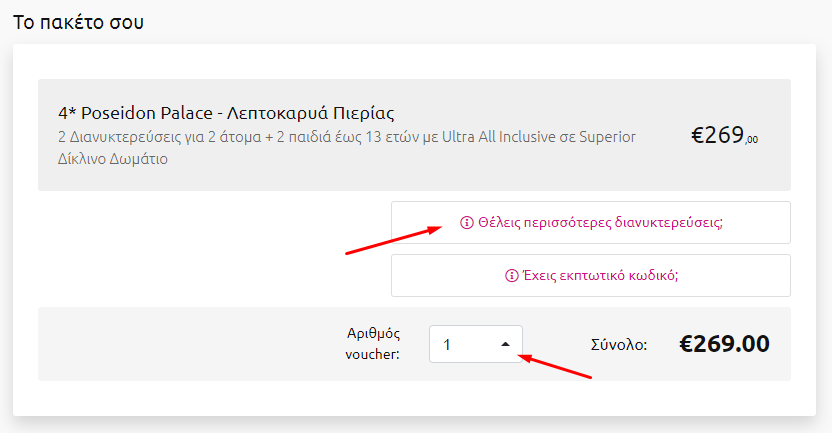
Task: Expand the Αριθμός voucher combo box
Action: point(476,344)
